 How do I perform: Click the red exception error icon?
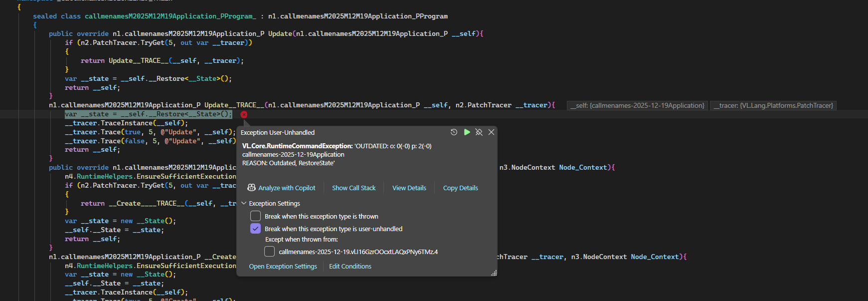click(244, 114)
